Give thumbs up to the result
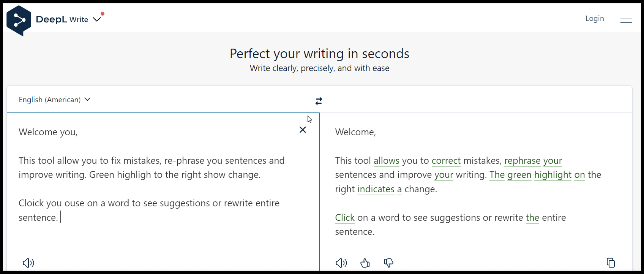 coord(365,263)
